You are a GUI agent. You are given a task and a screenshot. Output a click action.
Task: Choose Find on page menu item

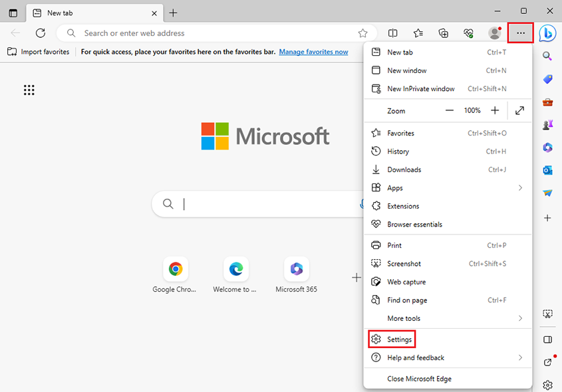pyautogui.click(x=448, y=300)
